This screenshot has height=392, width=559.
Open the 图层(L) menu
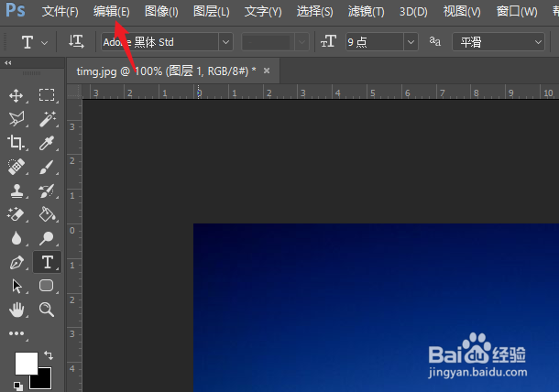212,11
